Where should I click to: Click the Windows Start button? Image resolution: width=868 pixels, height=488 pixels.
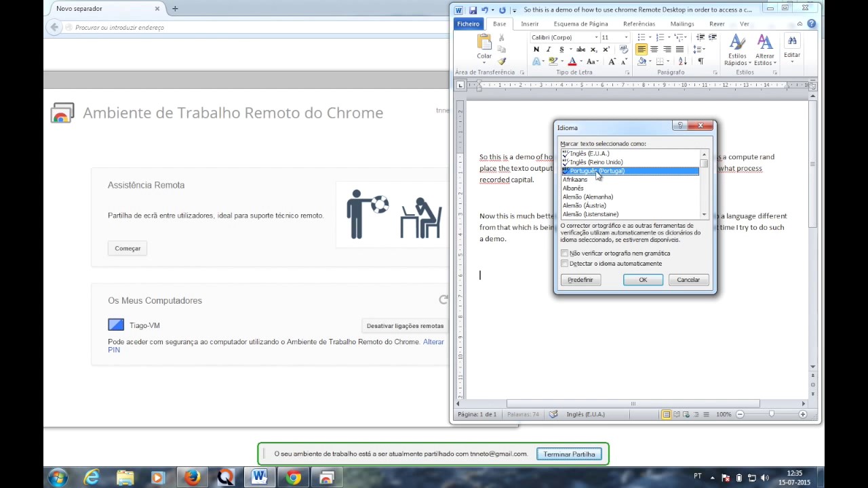58,478
